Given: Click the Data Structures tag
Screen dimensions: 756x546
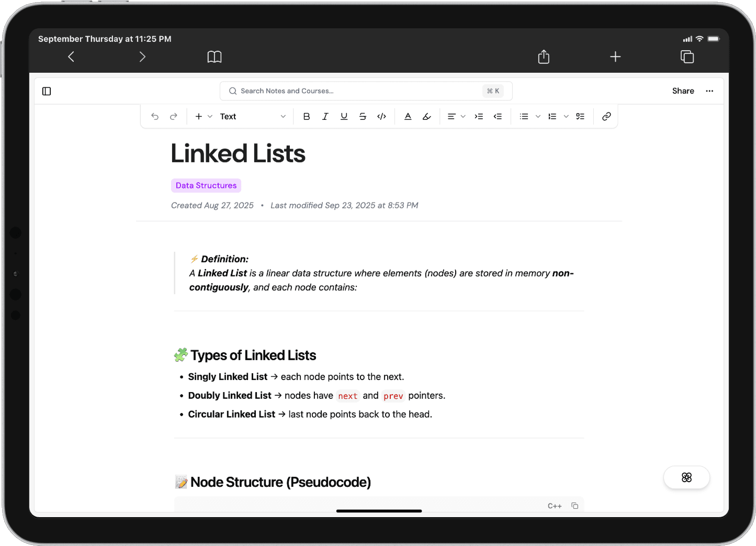Looking at the screenshot, I should [x=206, y=185].
